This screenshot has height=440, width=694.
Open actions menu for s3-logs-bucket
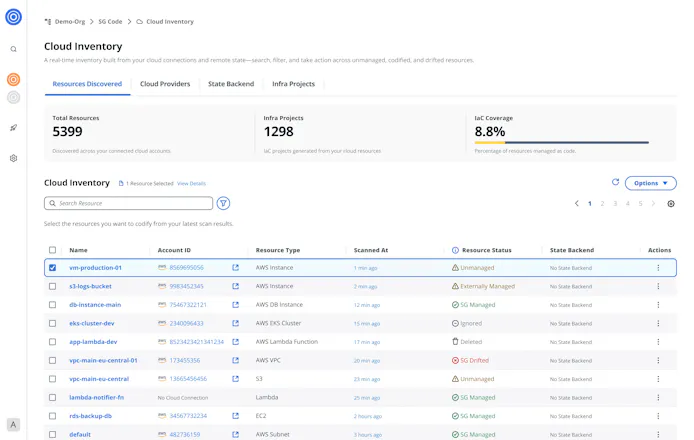tap(658, 286)
